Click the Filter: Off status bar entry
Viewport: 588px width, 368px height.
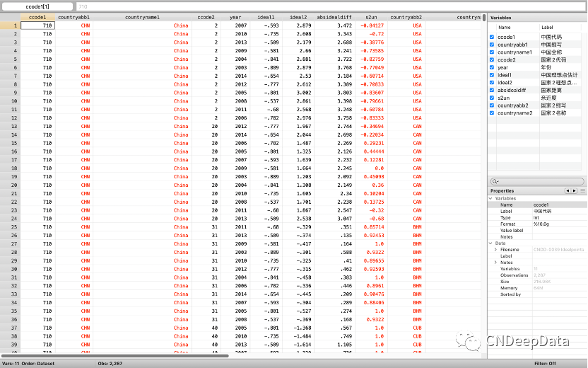546,364
